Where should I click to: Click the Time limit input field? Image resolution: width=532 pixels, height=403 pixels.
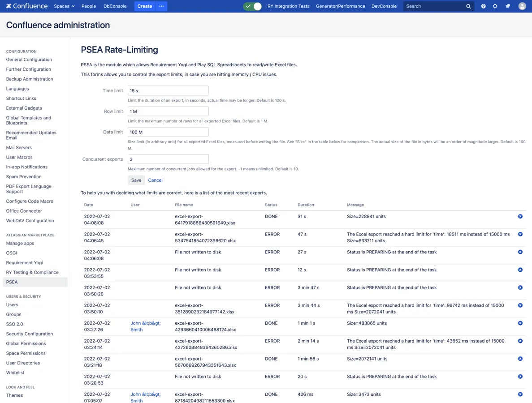tap(168, 90)
